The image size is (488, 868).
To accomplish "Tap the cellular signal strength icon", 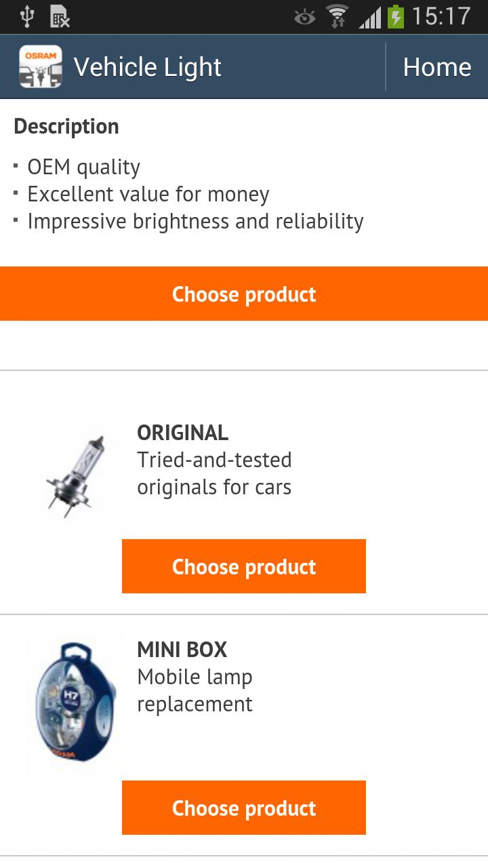I will [371, 16].
